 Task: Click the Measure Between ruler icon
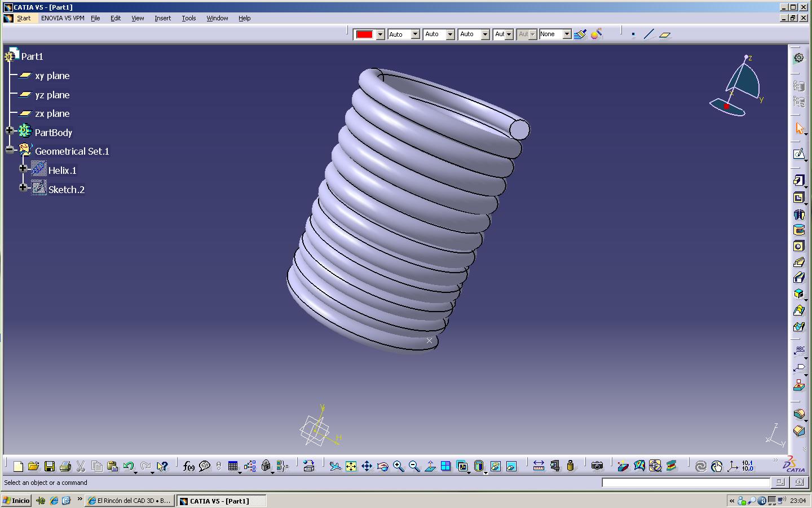pyautogui.click(x=539, y=466)
